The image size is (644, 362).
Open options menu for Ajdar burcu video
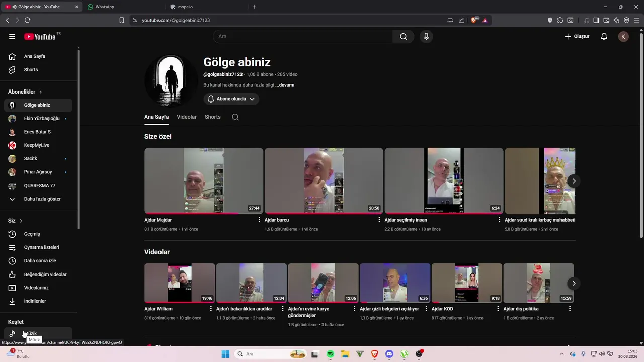tap(379, 220)
